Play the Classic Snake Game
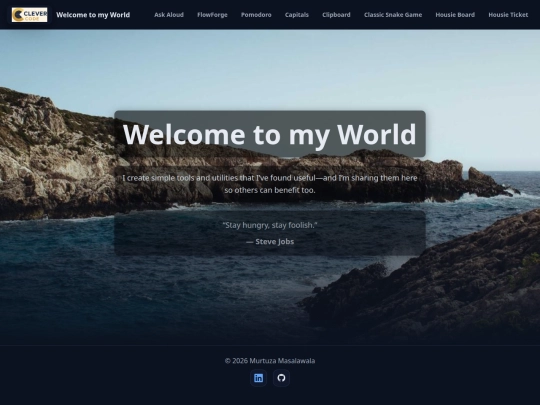Viewport: 540px width, 405px height. (x=393, y=15)
